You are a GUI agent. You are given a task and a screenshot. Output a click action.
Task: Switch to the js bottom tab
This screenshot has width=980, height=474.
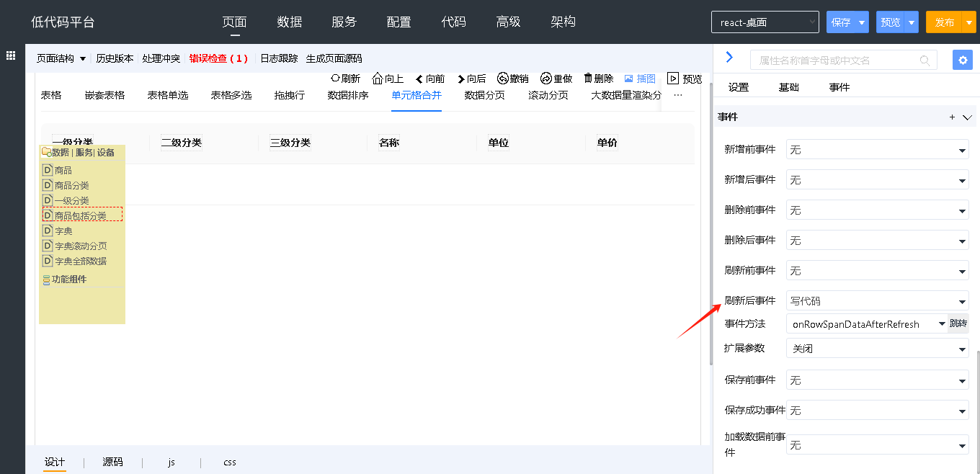point(171,462)
